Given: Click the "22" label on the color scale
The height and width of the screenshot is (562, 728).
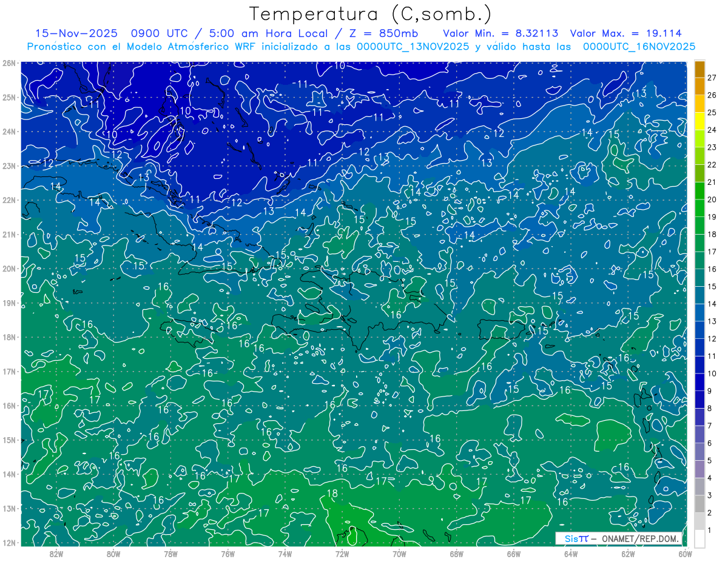Looking at the screenshot, I should click(712, 164).
